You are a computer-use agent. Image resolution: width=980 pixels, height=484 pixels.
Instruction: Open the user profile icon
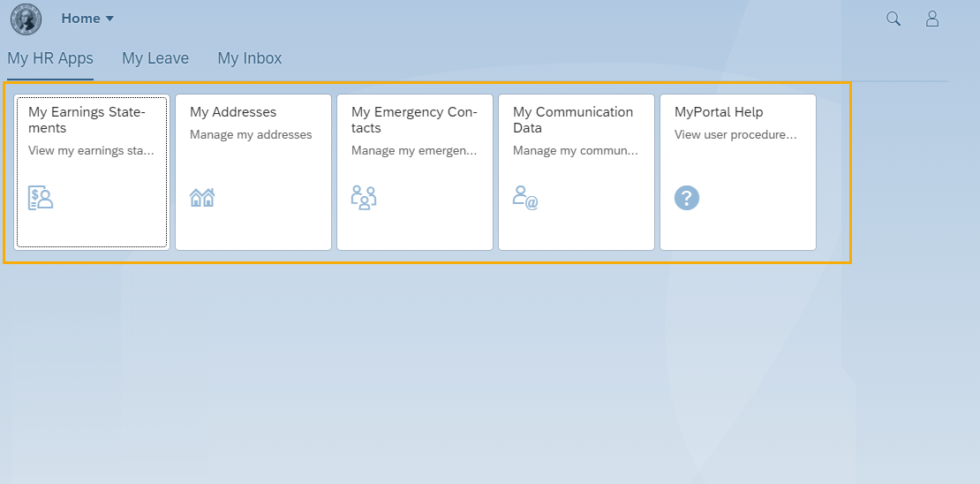tap(932, 19)
